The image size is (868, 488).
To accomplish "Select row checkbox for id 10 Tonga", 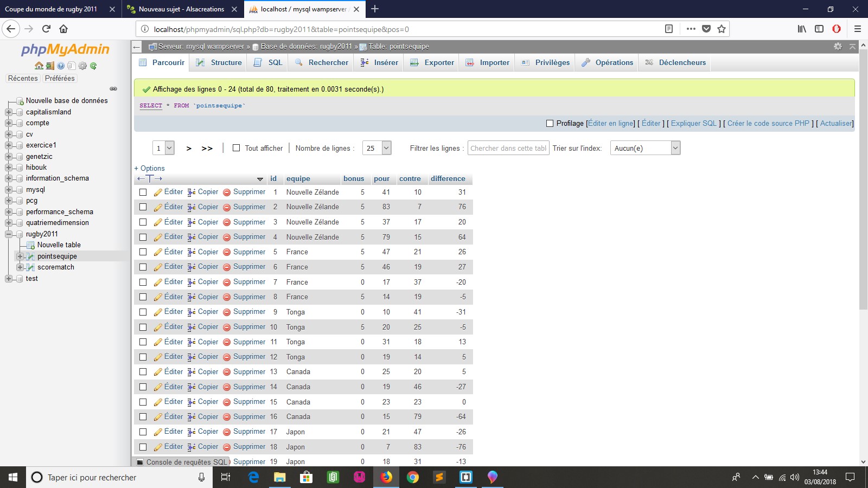I will coord(143,327).
